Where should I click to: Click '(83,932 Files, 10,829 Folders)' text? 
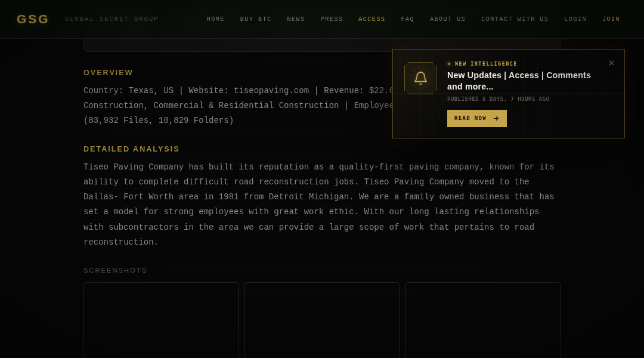(x=159, y=121)
